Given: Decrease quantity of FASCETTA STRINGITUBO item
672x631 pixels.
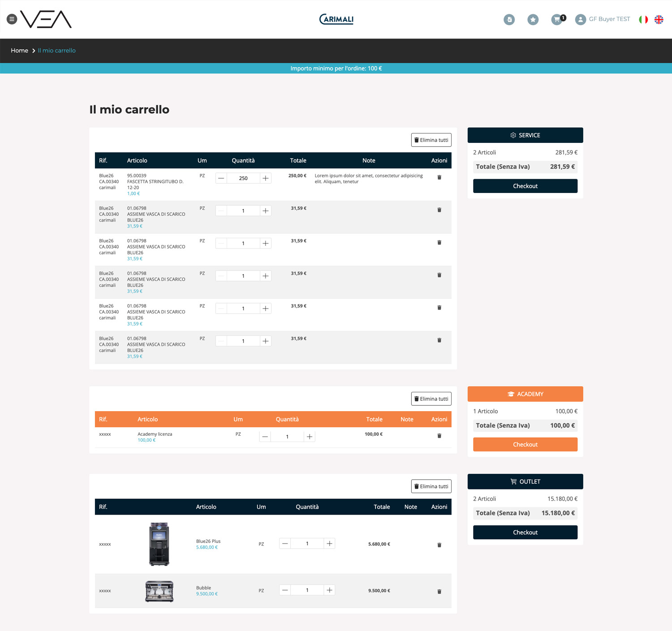Looking at the screenshot, I should [x=221, y=178].
